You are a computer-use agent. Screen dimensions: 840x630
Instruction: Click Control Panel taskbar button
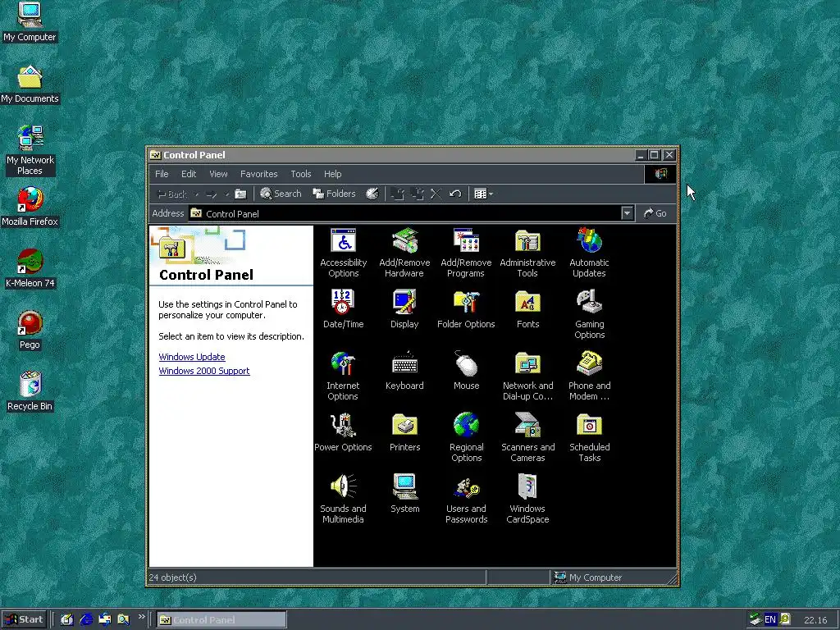221,620
